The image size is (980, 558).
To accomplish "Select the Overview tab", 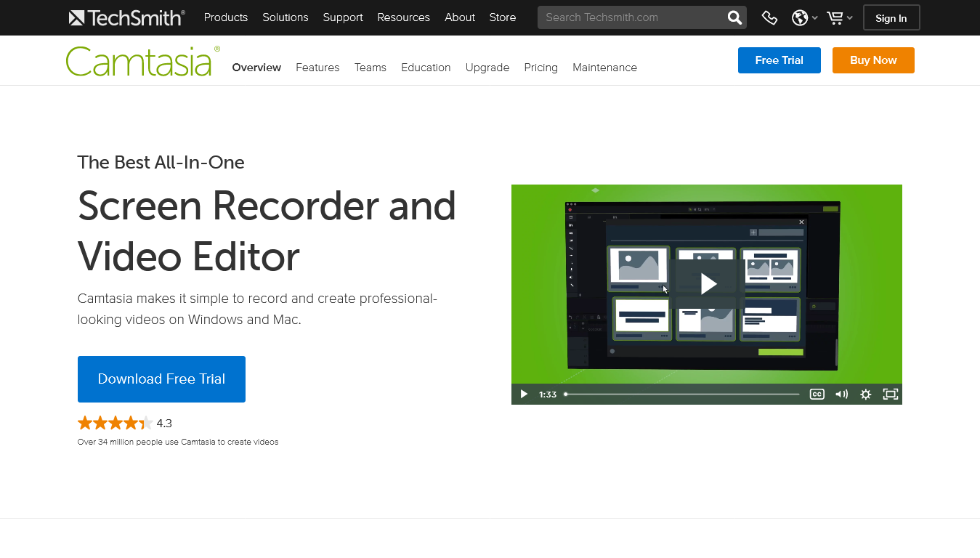I will [256, 68].
